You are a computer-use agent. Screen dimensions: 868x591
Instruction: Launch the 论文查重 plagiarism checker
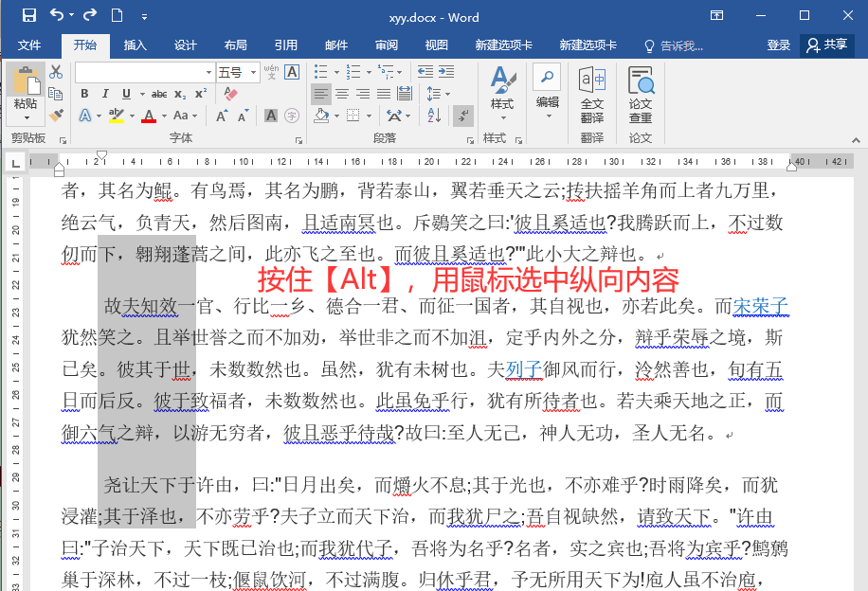coord(641,95)
